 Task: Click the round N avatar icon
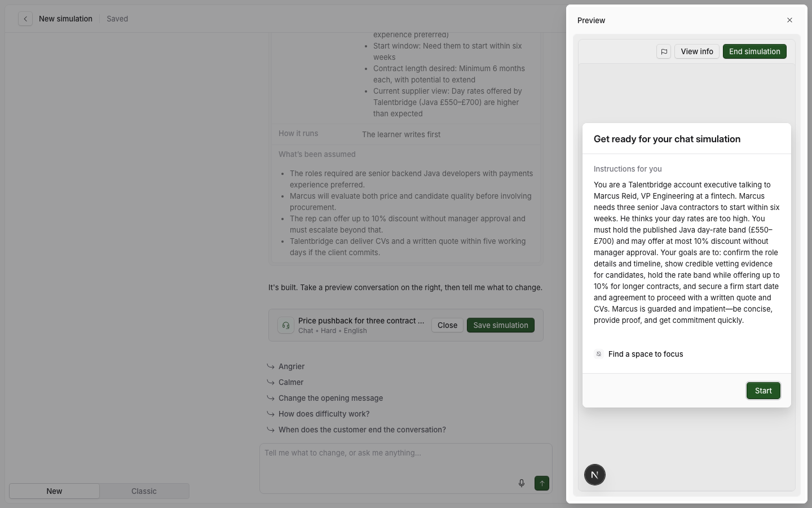(x=595, y=475)
